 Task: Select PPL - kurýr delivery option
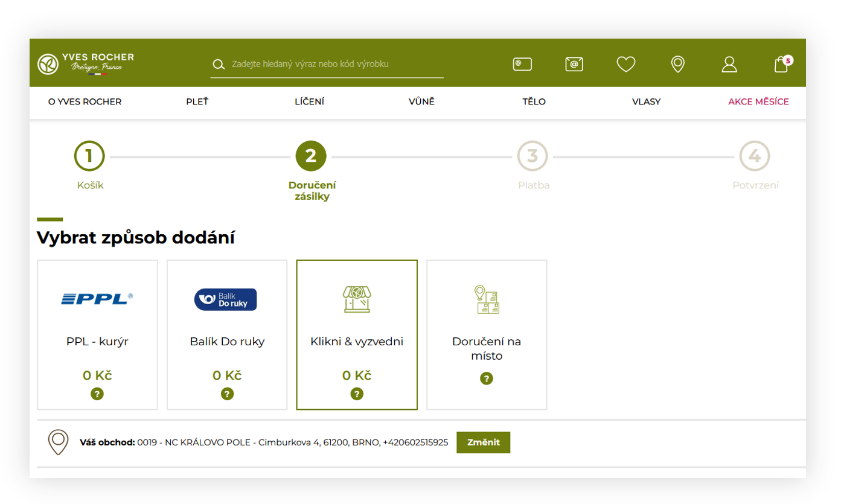[97, 335]
